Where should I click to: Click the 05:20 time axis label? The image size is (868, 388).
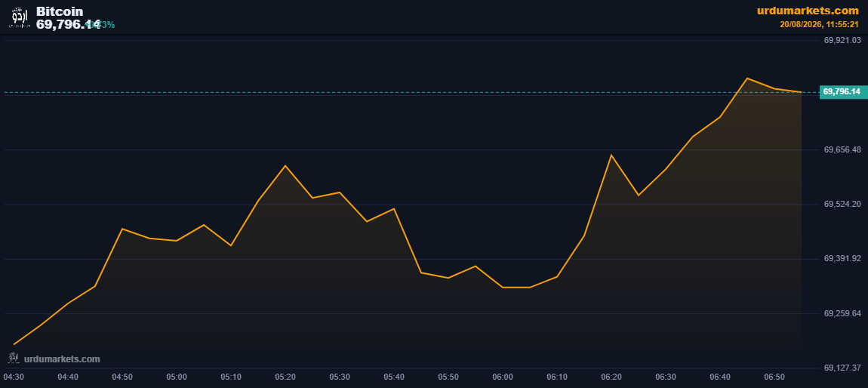coord(285,377)
